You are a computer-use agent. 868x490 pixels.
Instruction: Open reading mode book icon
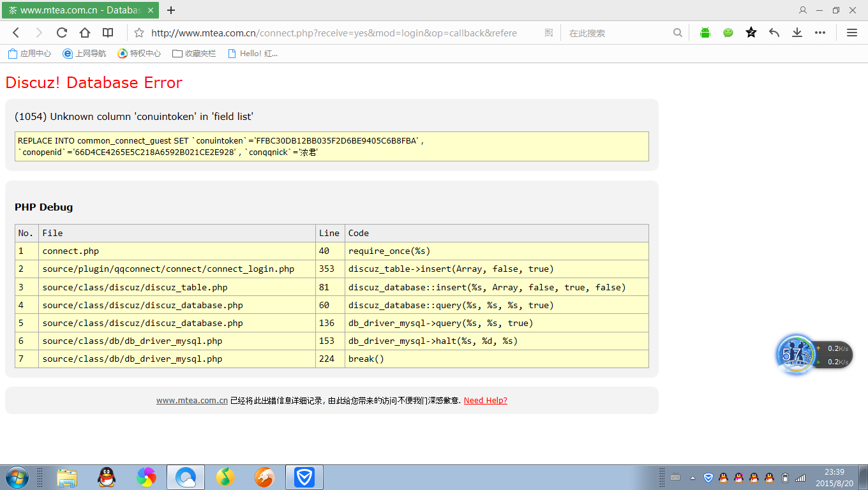(x=108, y=33)
